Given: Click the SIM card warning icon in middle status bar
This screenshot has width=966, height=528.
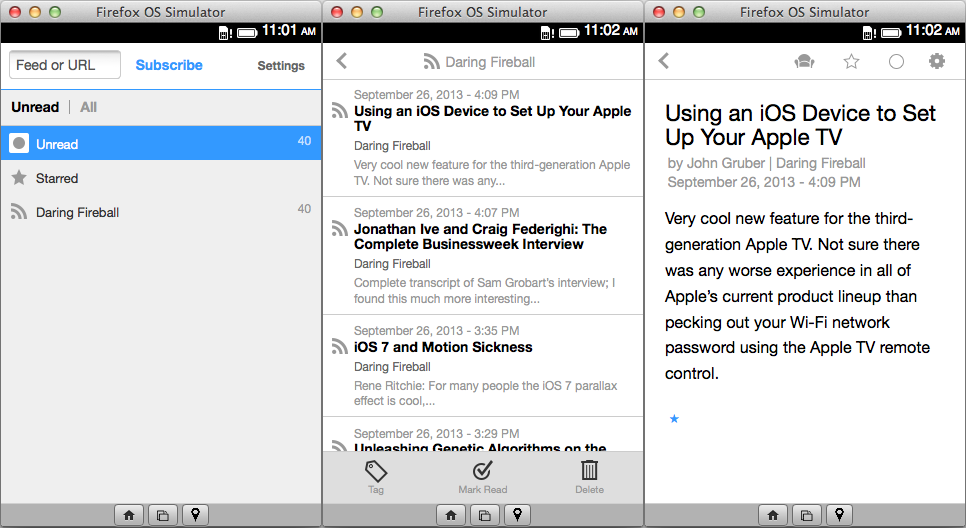Looking at the screenshot, I should point(548,33).
